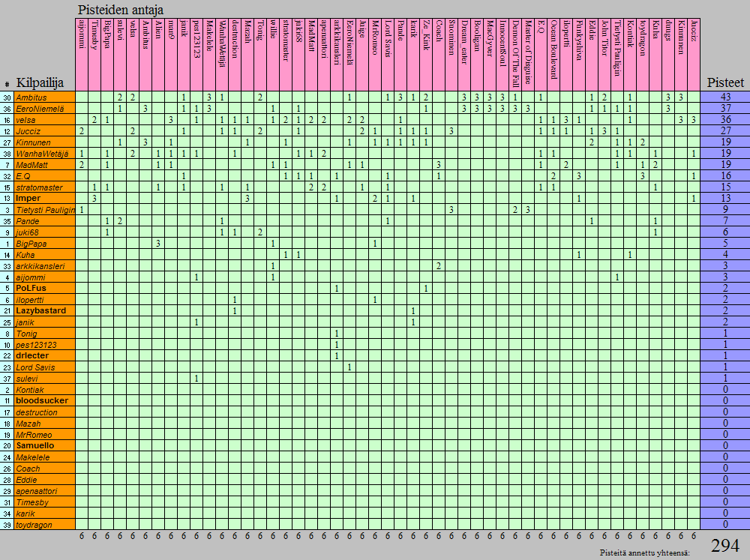Image resolution: width=750 pixels, height=560 pixels.
Task: Click the drlecter row name
Action: click(44, 356)
